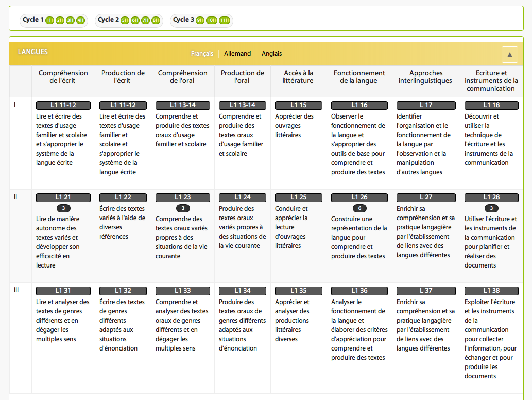Click the L1 33 objective button
Viewport: 532px width, 400px height.
[x=183, y=291]
